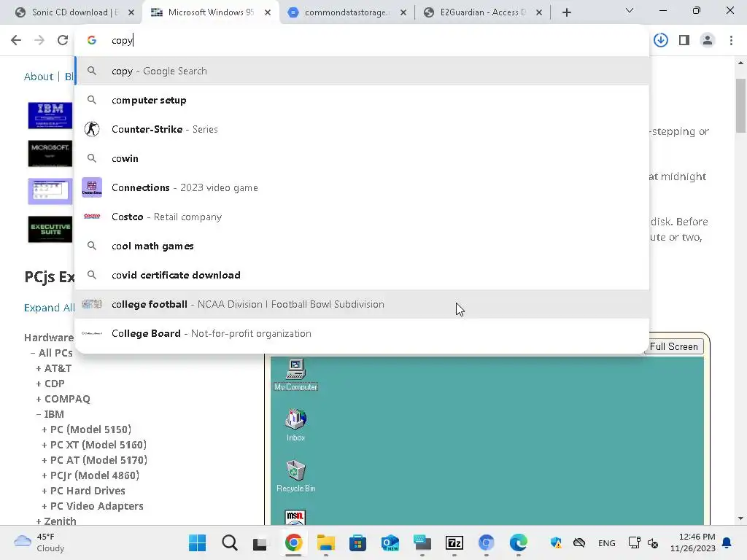
Task: Open Microsoft Edge from the taskbar
Action: pyautogui.click(x=519, y=542)
